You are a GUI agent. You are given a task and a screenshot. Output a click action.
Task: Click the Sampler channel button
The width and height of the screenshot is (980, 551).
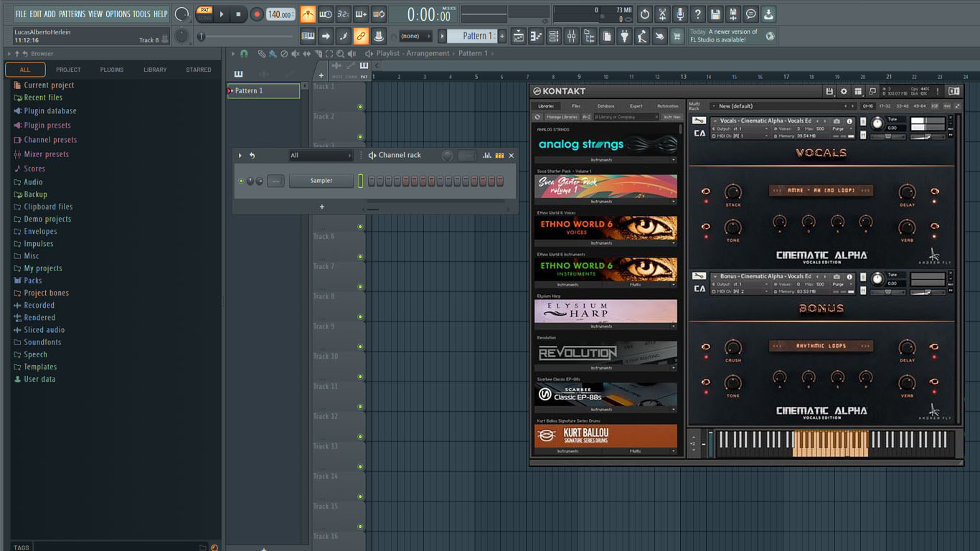(321, 181)
